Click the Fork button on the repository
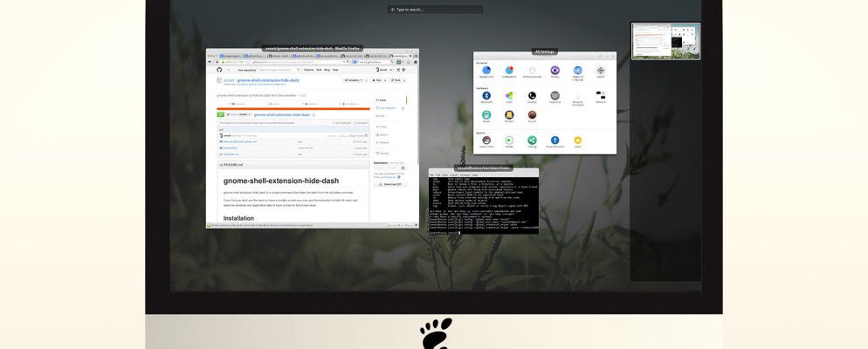Screen dimensions: 868x349 pyautogui.click(x=396, y=80)
